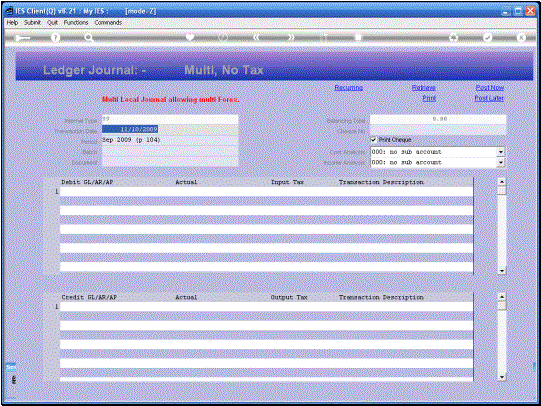Viewport: 541px width, 406px height.
Task: Click the Post Now link
Action: click(x=490, y=88)
